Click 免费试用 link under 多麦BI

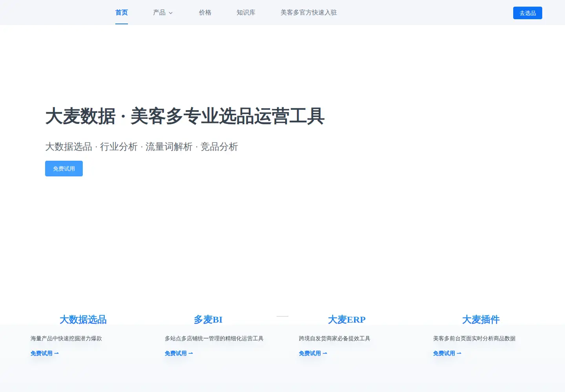point(179,353)
